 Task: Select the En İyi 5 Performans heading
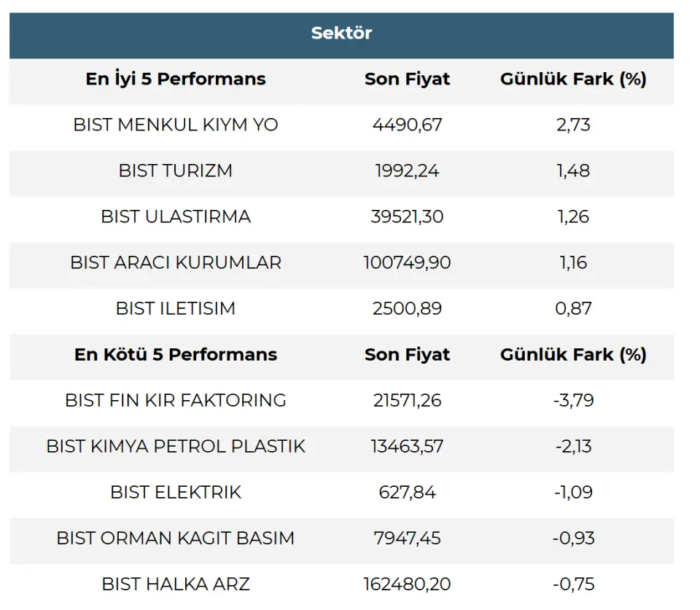(x=176, y=79)
